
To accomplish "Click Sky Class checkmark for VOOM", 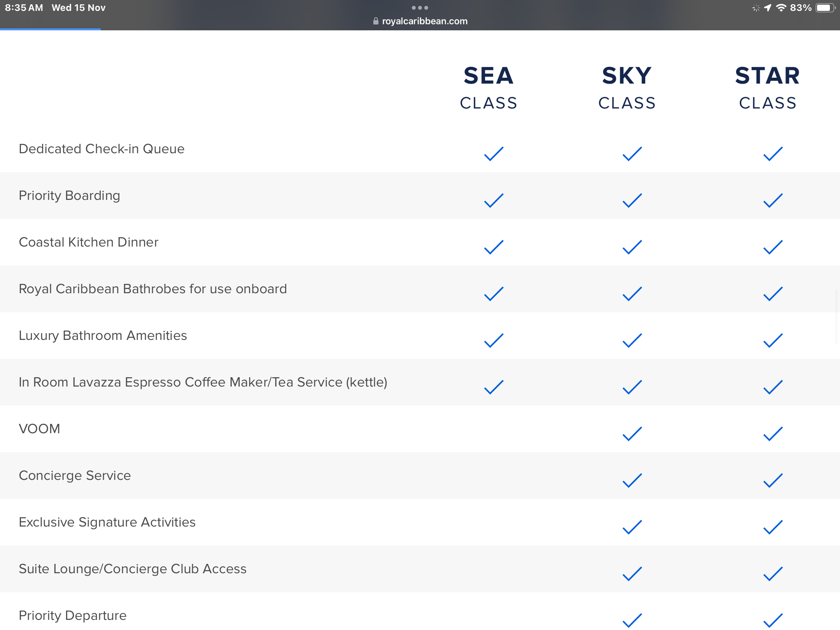I will click(x=632, y=434).
